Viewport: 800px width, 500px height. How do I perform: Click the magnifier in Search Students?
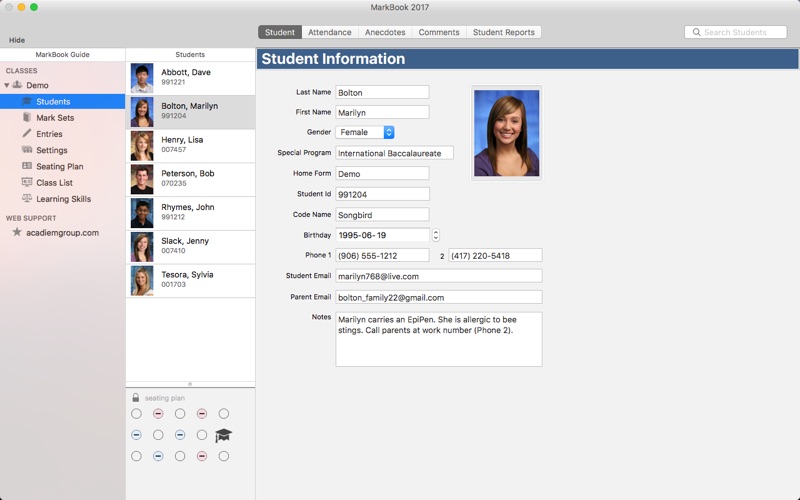[696, 32]
